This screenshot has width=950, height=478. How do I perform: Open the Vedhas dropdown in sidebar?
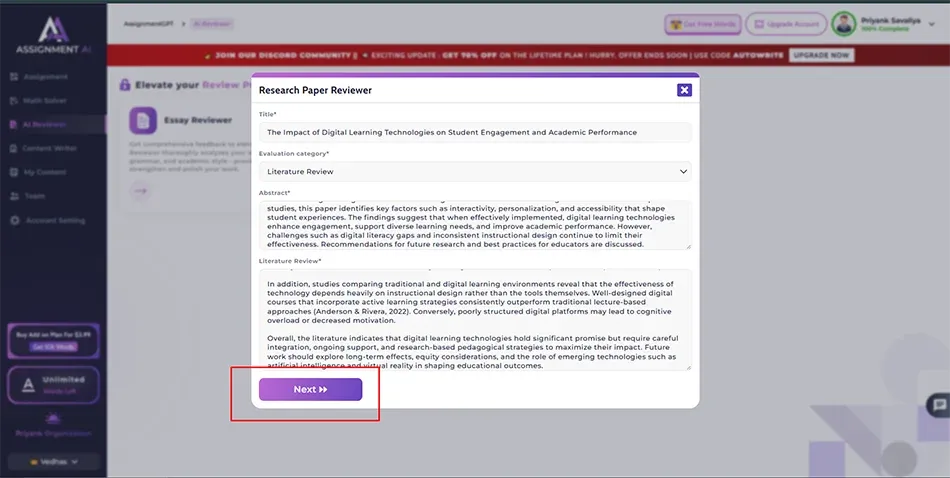coord(53,462)
